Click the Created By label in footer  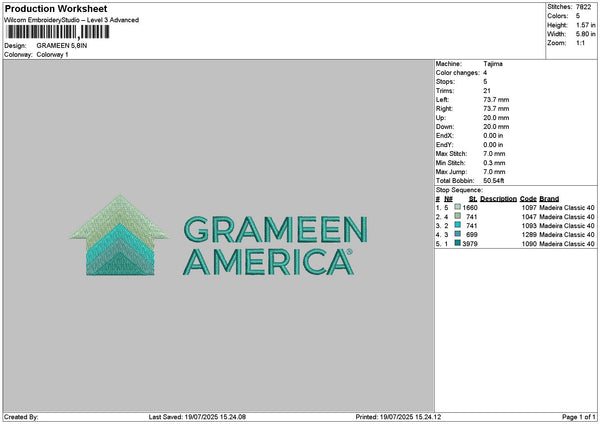[x=21, y=417]
